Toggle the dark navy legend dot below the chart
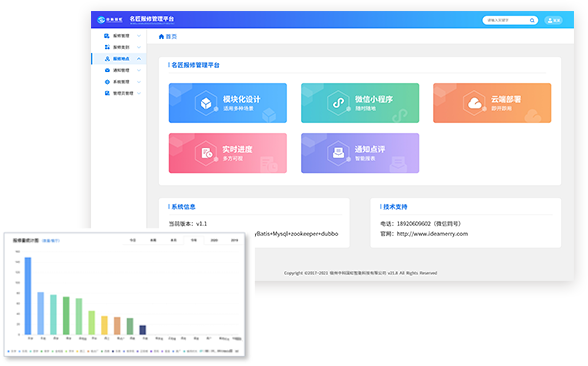 click(113, 351)
